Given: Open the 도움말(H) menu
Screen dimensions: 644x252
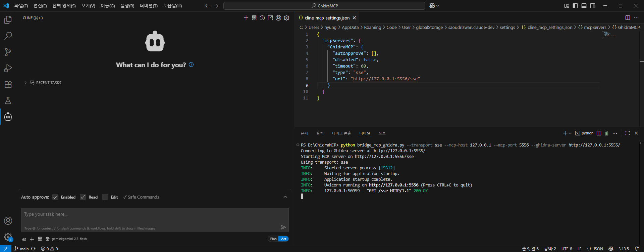Looking at the screenshot, I should [172, 6].
